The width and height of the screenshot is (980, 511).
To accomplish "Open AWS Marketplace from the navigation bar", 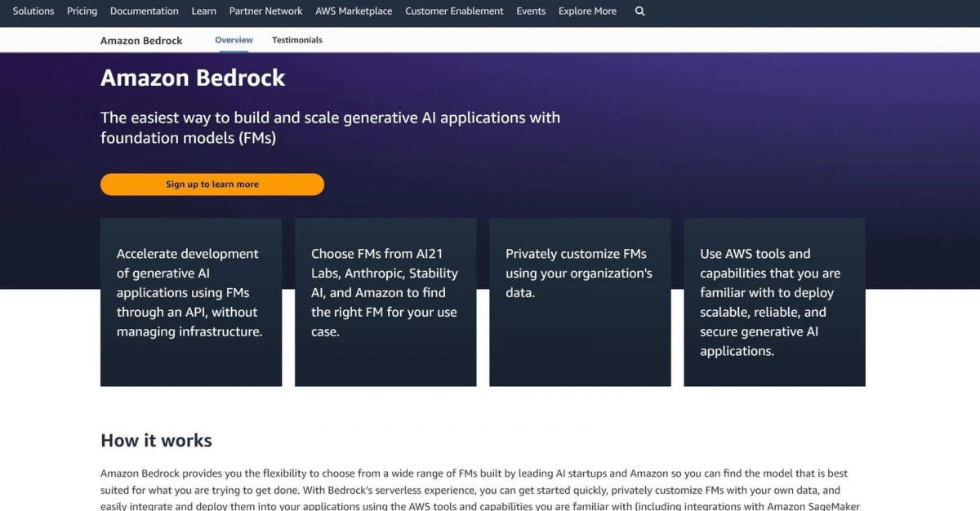I will (x=354, y=11).
